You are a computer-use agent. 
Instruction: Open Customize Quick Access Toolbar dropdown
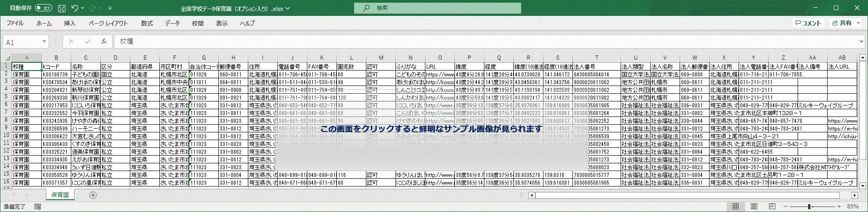pos(110,8)
